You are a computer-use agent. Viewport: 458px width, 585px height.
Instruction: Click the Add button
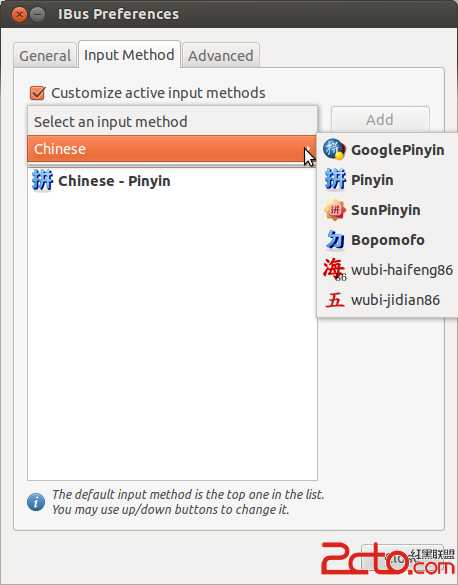point(380,120)
